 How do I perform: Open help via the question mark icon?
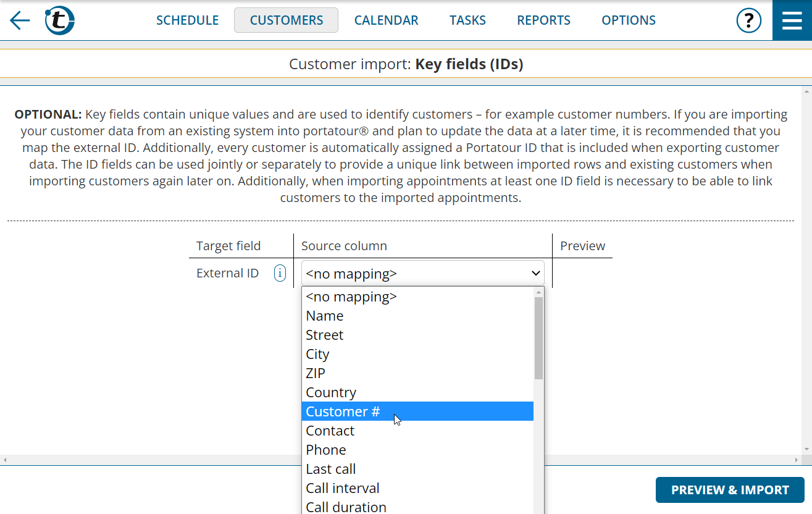tap(749, 20)
